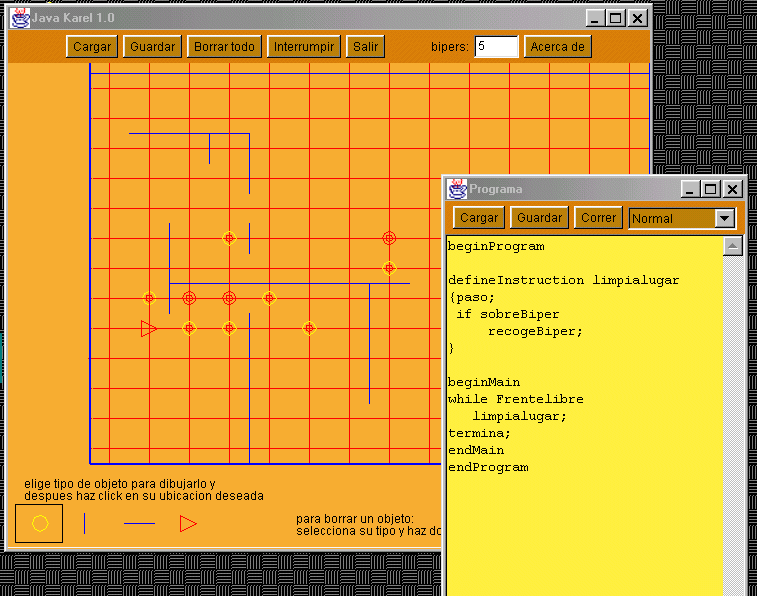757x596 pixels.
Task: Click the if sobreBiper line
Action: pyautogui.click(x=507, y=314)
